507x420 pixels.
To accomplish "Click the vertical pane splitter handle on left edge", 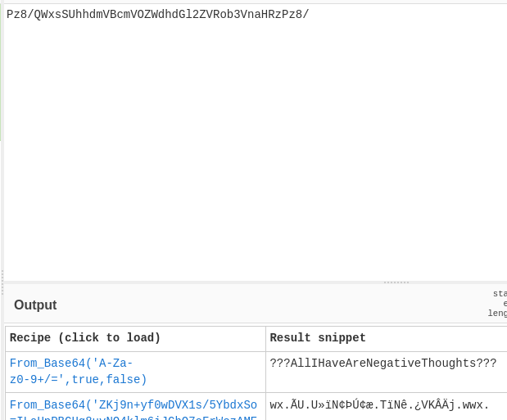I will click(x=2, y=282).
